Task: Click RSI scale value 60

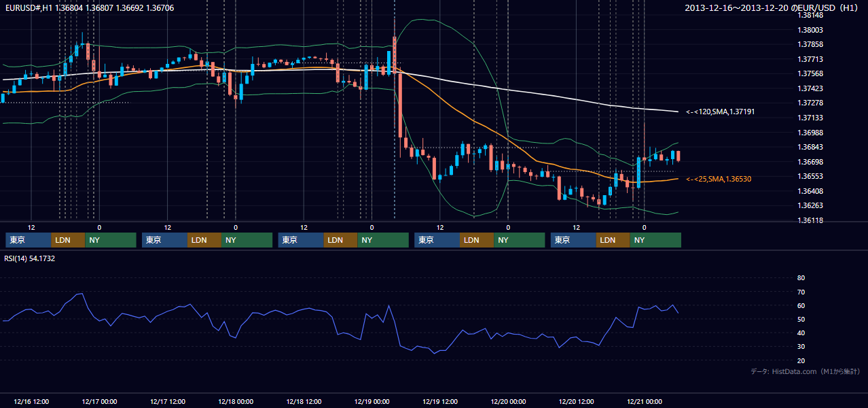Action: (x=801, y=305)
